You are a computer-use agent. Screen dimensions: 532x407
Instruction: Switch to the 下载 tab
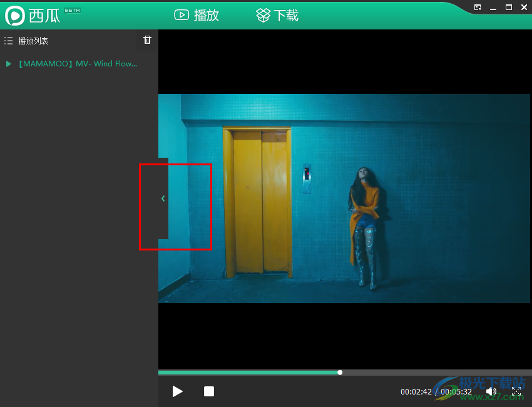(277, 15)
